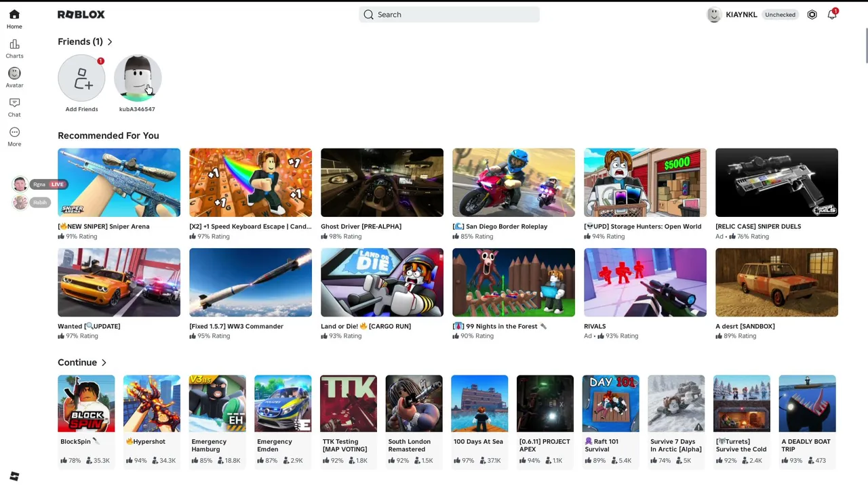Open Land or Die! thumbnail

pyautogui.click(x=382, y=283)
